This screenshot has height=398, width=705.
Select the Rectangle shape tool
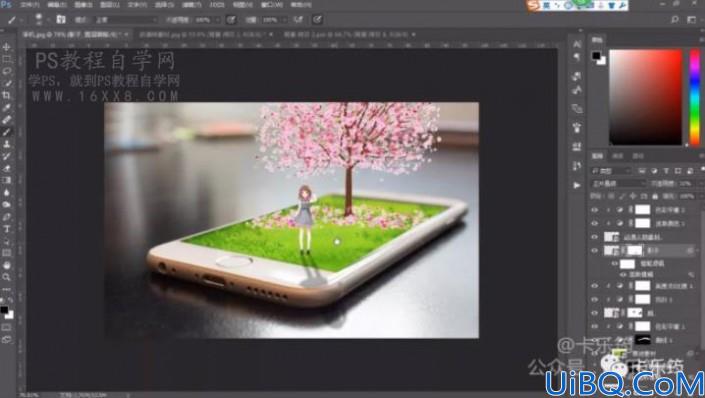6,253
